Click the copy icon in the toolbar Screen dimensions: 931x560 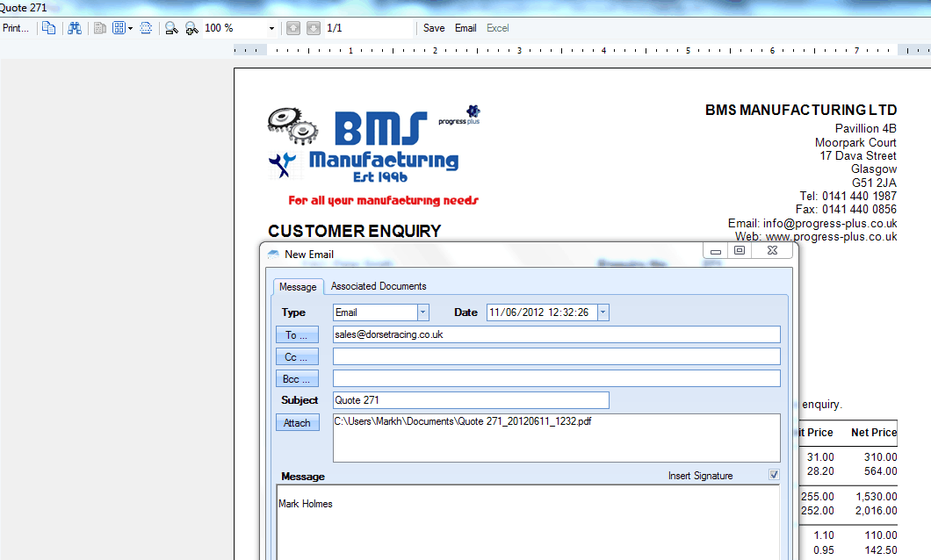point(49,28)
